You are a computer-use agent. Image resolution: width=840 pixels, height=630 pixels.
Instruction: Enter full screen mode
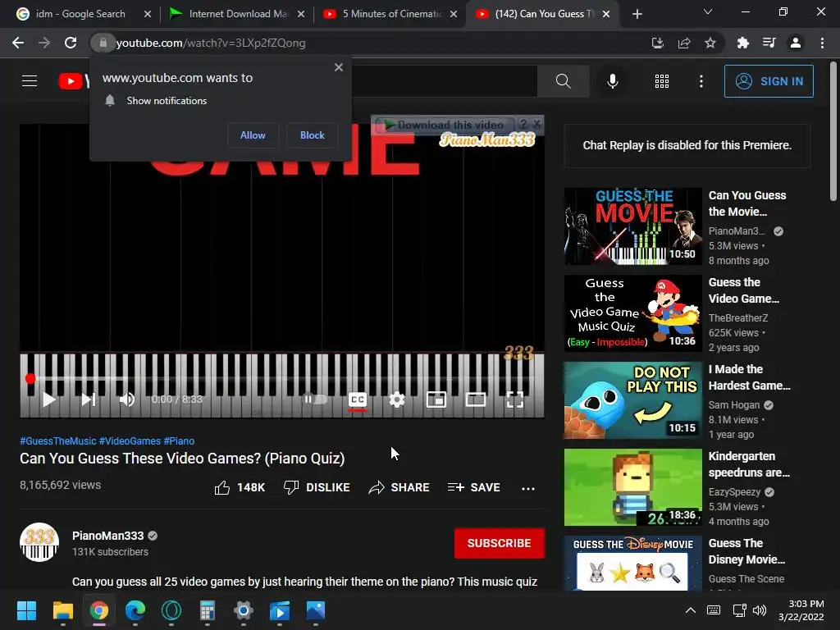coord(515,399)
